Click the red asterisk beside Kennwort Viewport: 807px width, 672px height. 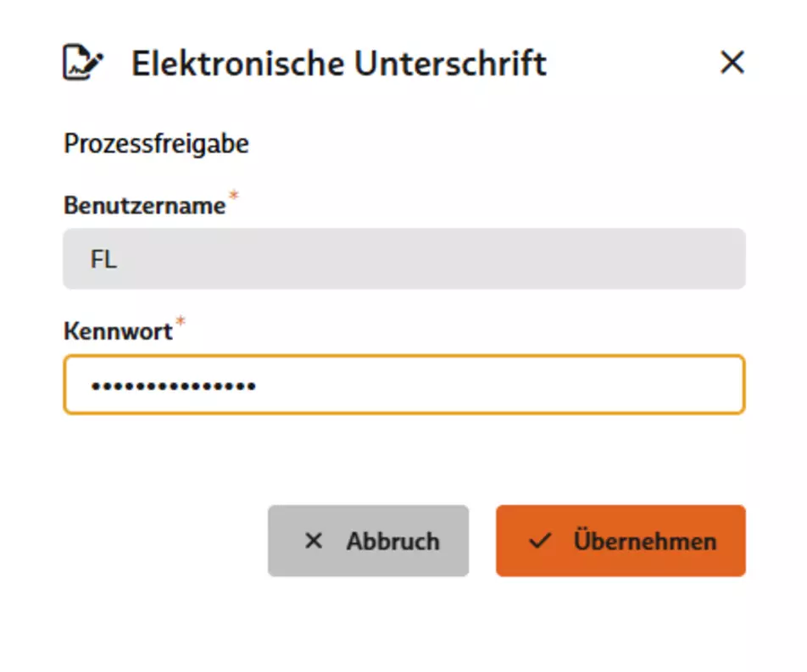[x=181, y=321]
